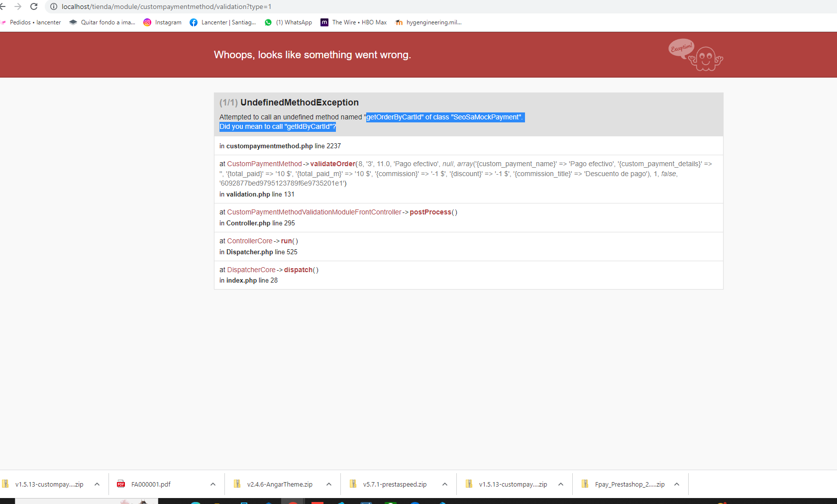Image resolution: width=837 pixels, height=504 pixels.
Task: Expand options chevron for v5.7.1-prestaspeed.zip
Action: point(445,484)
